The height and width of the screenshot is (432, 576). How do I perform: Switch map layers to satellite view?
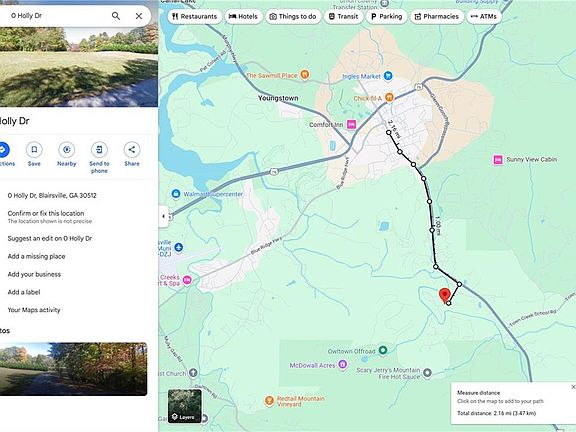coord(184,406)
